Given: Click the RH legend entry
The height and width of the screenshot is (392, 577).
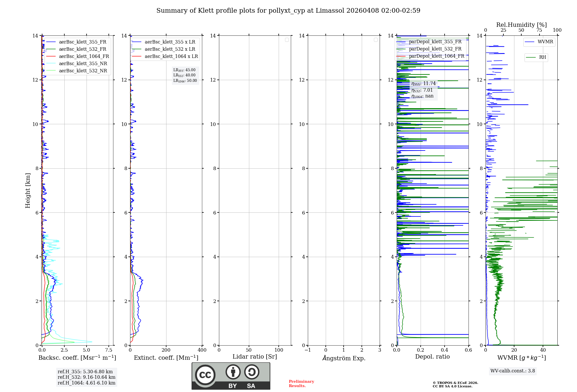Looking at the screenshot, I should pos(542,57).
